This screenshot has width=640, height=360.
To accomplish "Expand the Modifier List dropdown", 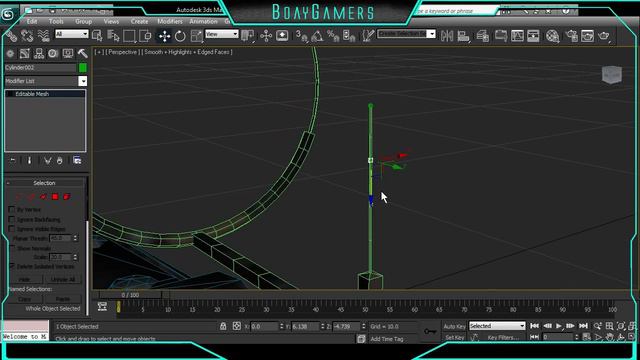I will point(83,81).
